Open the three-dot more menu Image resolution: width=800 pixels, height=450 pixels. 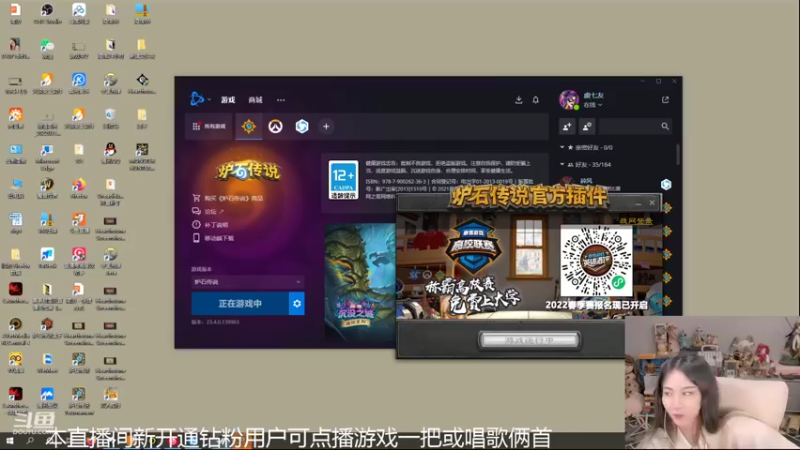(281, 100)
